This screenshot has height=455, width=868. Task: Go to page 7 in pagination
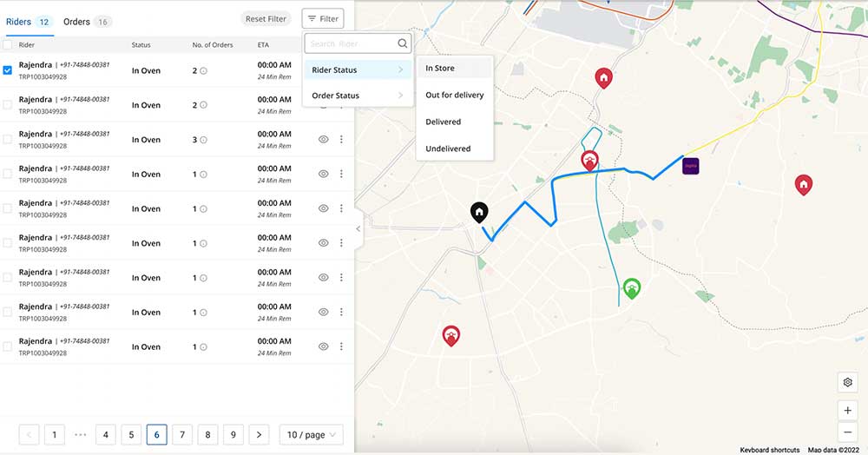(x=182, y=435)
